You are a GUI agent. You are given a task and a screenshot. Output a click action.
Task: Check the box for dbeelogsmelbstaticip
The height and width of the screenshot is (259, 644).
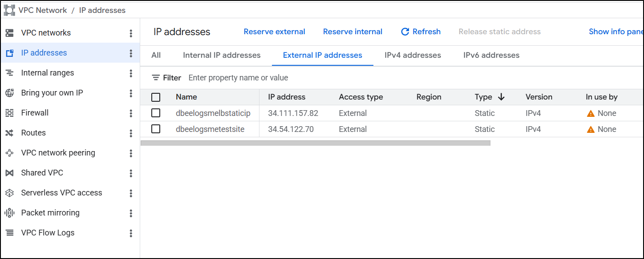coord(156,113)
